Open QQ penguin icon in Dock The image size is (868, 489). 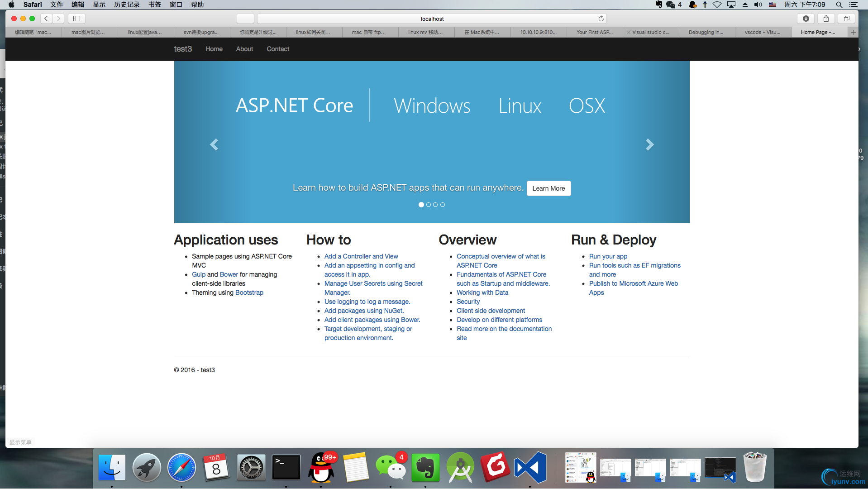click(x=321, y=467)
